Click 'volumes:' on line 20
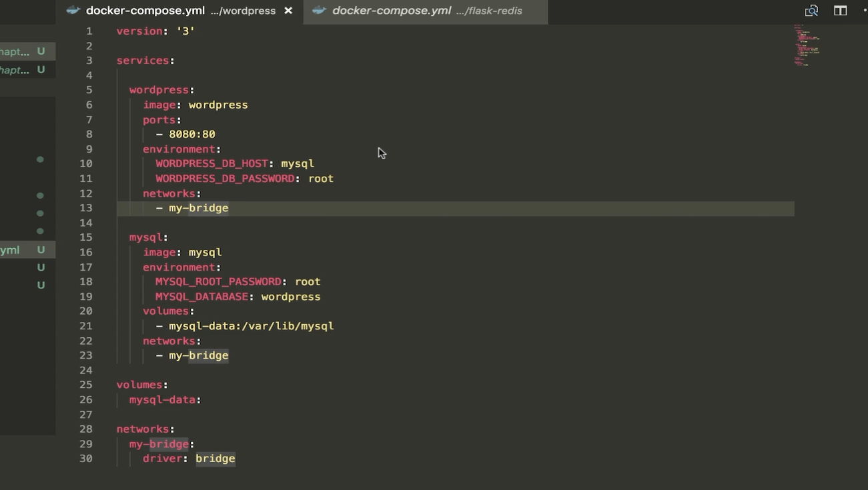868x490 pixels. [169, 311]
